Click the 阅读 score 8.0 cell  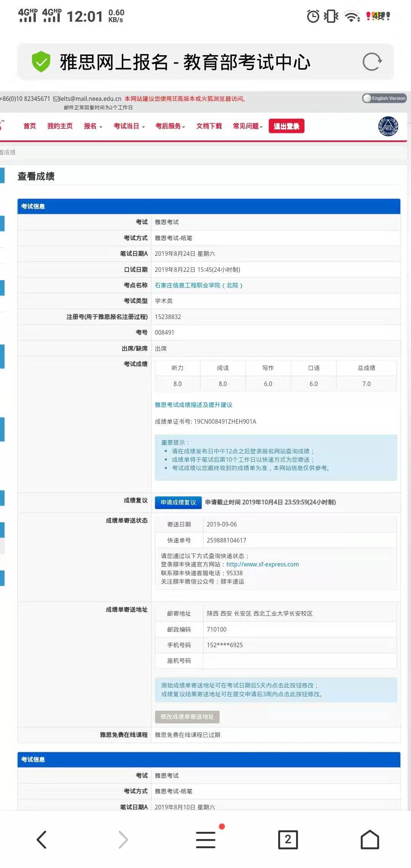[223, 384]
